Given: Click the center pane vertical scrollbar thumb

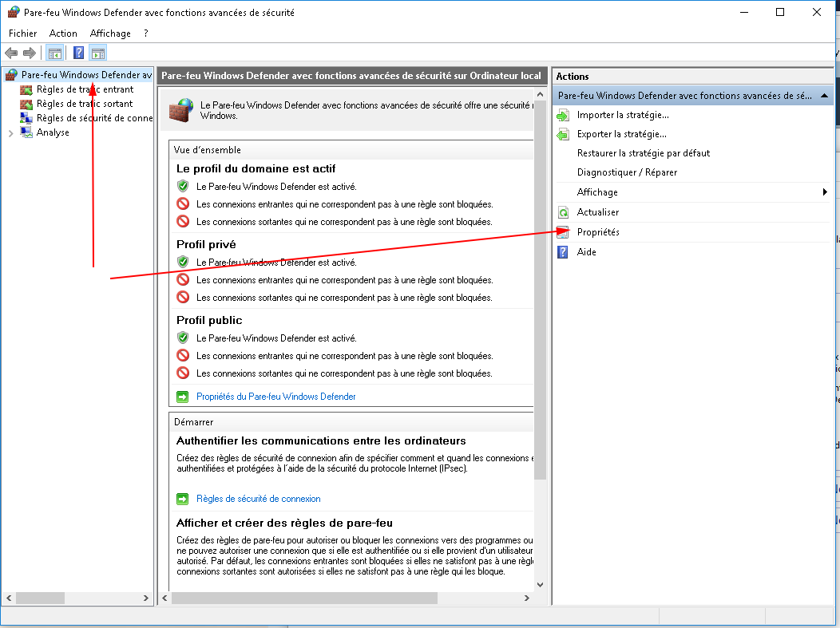Looking at the screenshot, I should coord(540,289).
